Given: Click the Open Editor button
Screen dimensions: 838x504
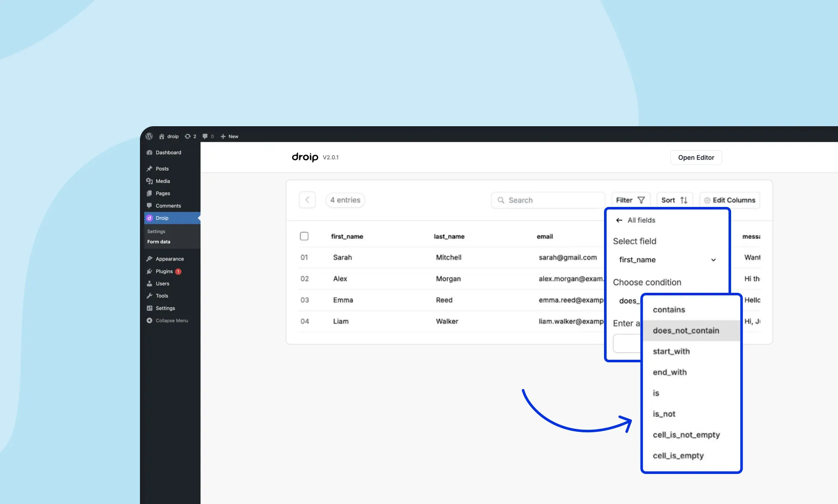Looking at the screenshot, I should coord(696,158).
